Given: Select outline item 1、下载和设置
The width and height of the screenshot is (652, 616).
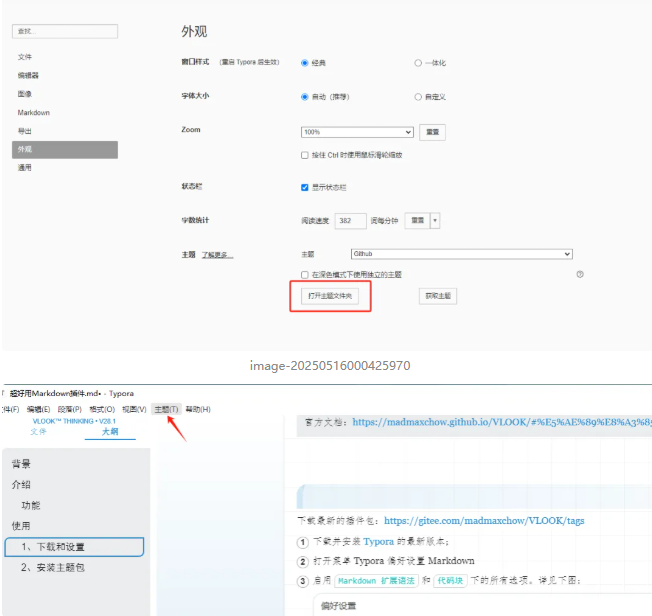Looking at the screenshot, I should [x=74, y=547].
